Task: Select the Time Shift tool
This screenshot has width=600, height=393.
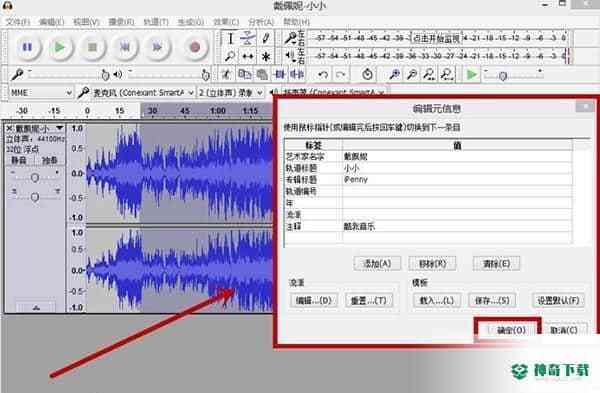Action: click(x=248, y=56)
